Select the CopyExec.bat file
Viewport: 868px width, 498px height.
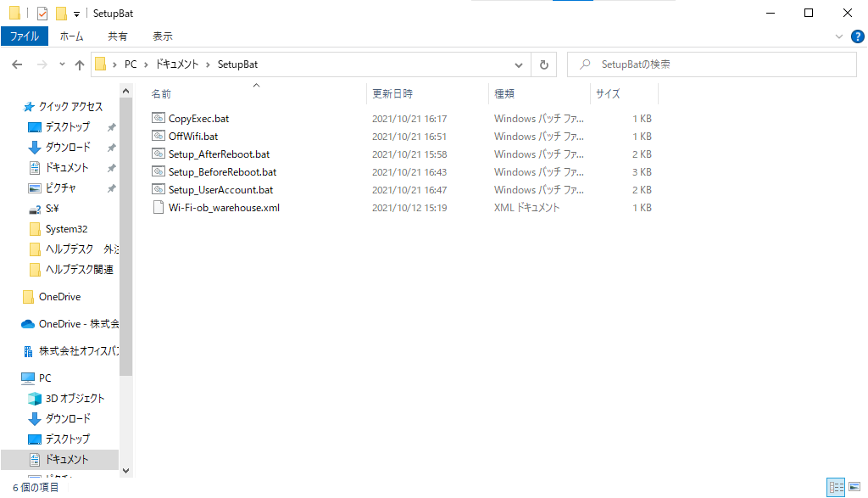coord(198,119)
